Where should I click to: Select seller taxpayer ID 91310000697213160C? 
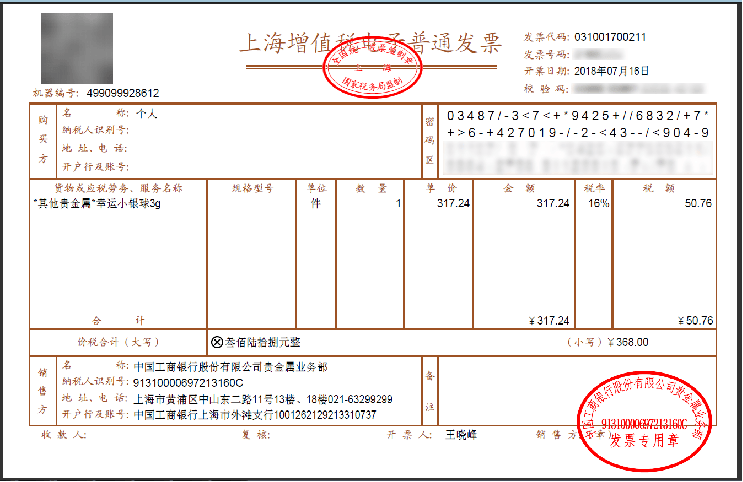click(188, 383)
